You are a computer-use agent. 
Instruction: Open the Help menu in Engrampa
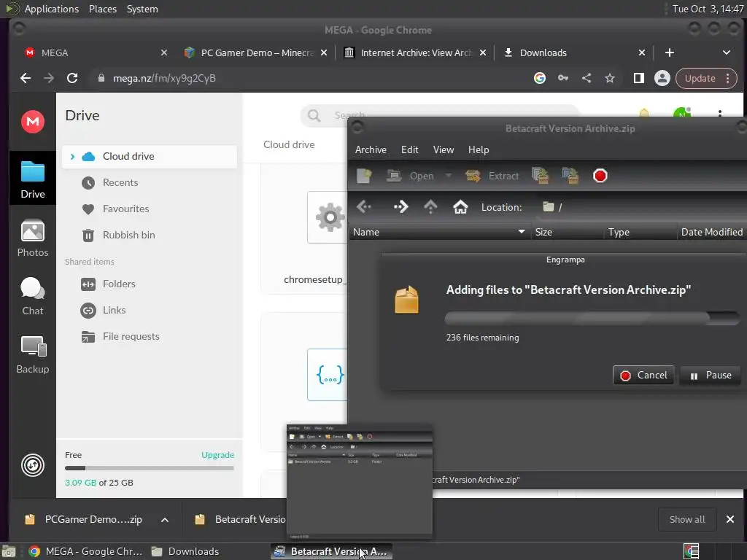(479, 149)
